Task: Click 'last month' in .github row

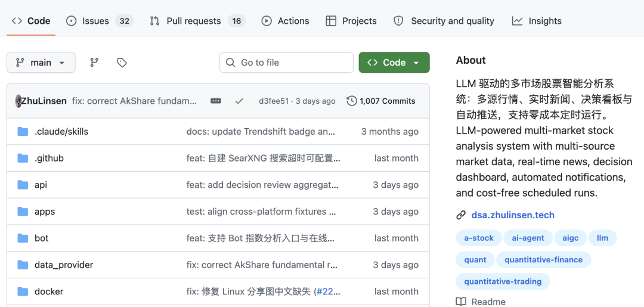Action: pyautogui.click(x=397, y=158)
